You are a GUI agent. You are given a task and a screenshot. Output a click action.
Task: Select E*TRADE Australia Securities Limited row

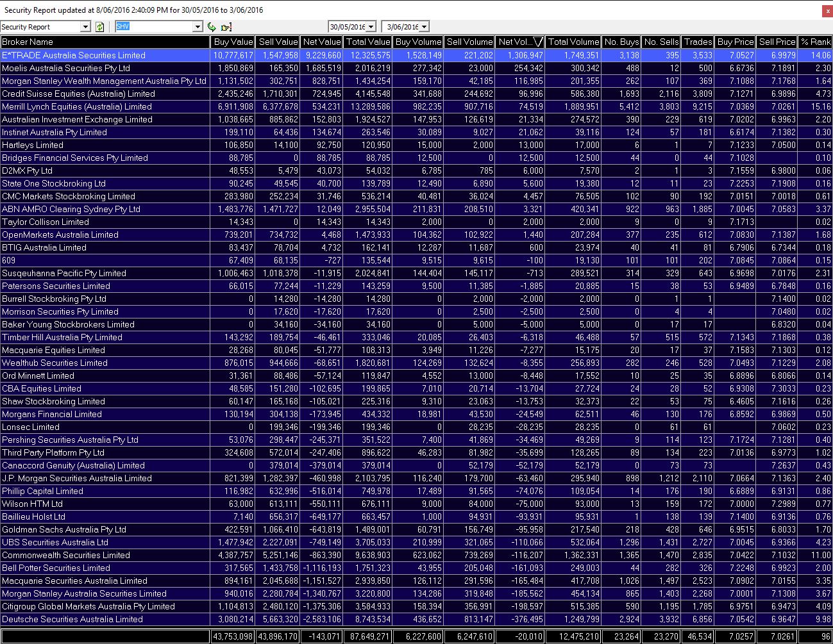tap(416, 55)
